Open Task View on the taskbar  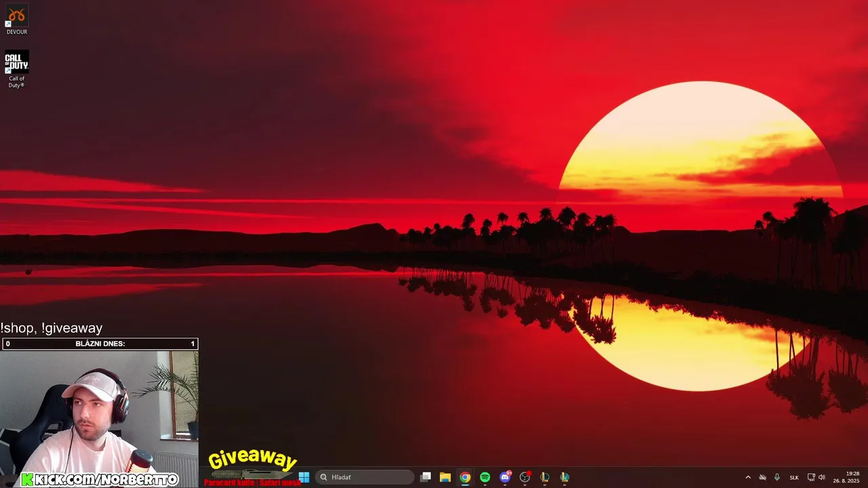(x=425, y=477)
